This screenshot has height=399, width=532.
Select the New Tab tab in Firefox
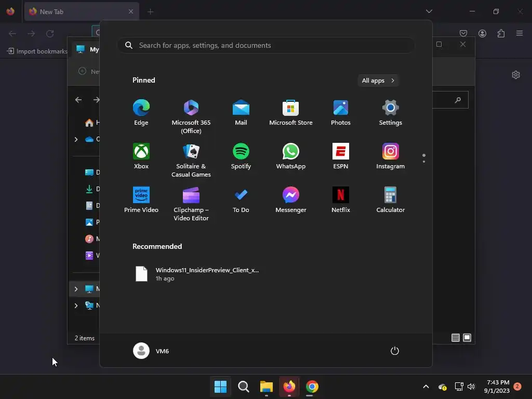pos(82,11)
